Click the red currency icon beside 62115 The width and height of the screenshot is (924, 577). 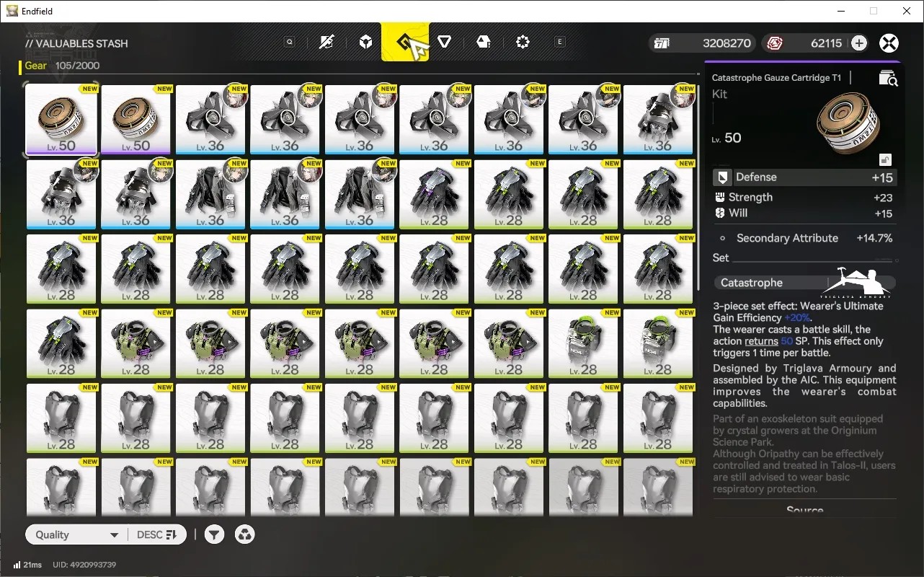point(775,43)
